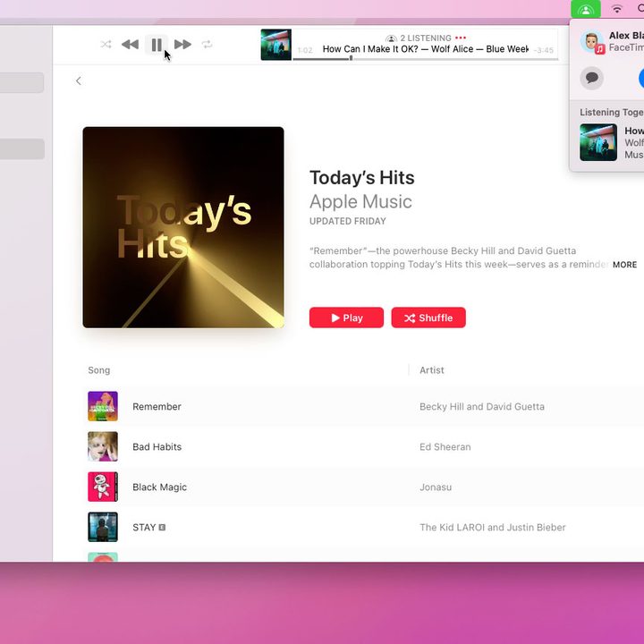644x644 pixels.
Task: Skip back to the previous track
Action: tap(131, 45)
